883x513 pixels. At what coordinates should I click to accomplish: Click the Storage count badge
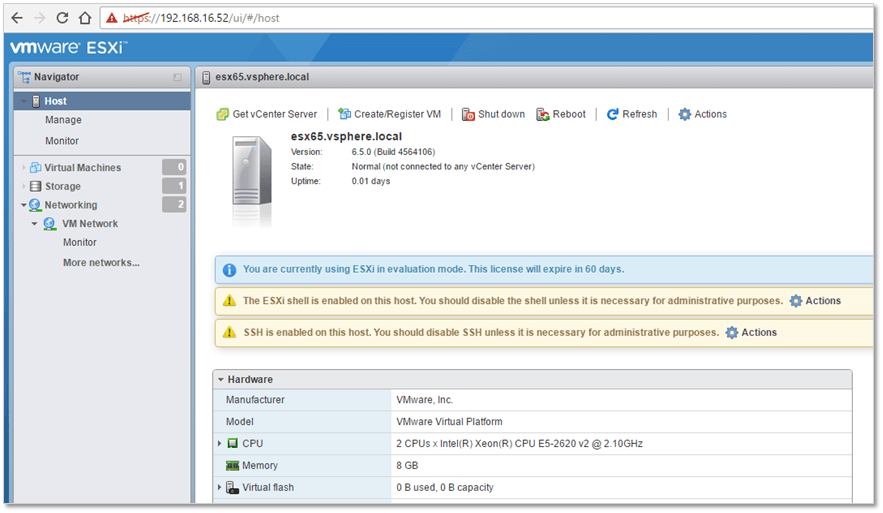click(174, 185)
